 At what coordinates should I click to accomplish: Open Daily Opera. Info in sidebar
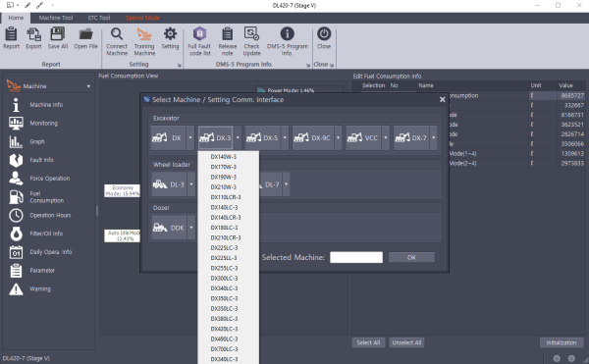(51, 252)
